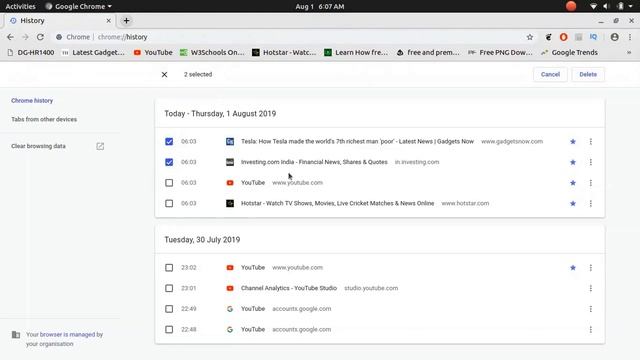The image size is (640, 360).
Task: Open Activities overview in top bar
Action: 20,7
